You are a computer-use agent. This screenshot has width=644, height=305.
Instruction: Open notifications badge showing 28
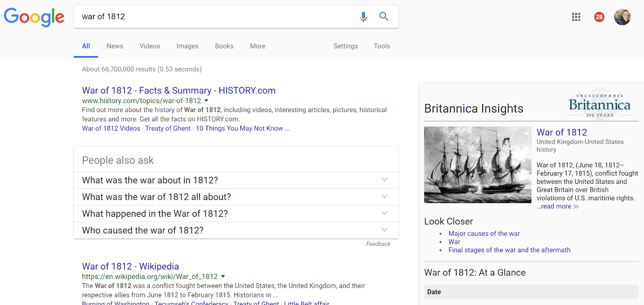[x=599, y=17]
